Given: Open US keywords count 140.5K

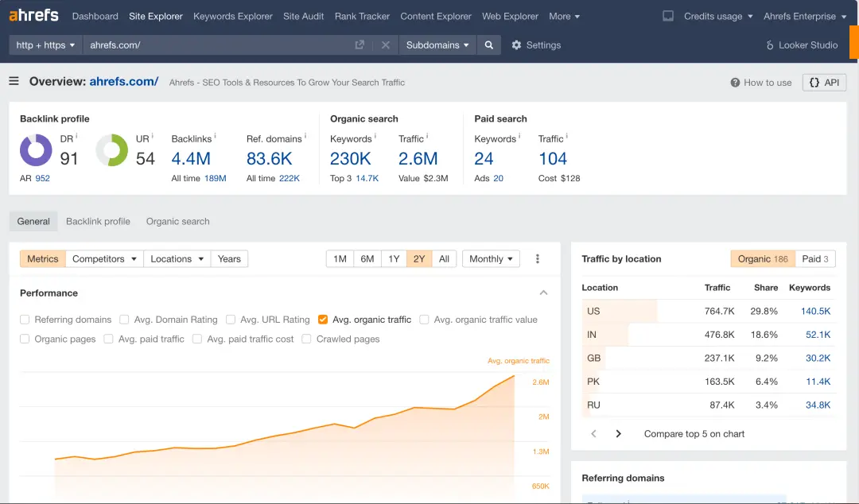Looking at the screenshot, I should (815, 311).
